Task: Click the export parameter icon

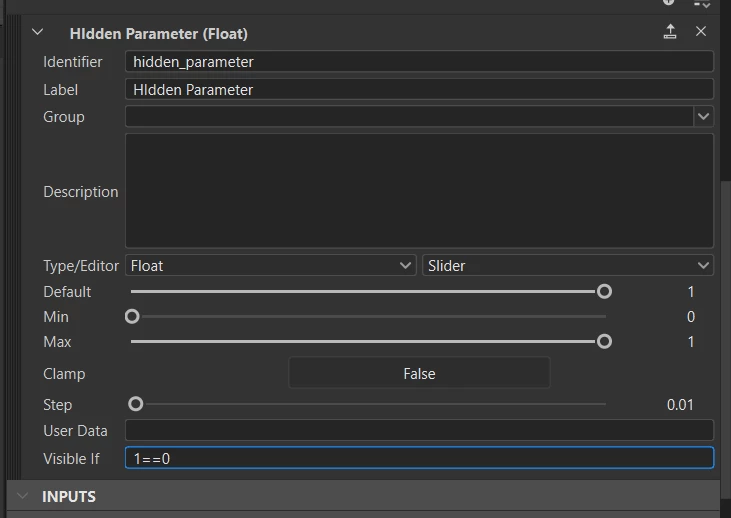Action: click(x=670, y=31)
